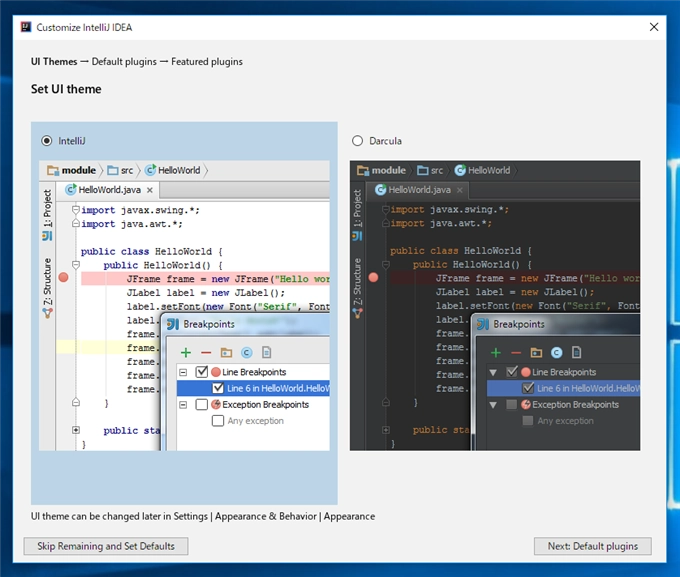This screenshot has height=577, width=680.
Task: Close the Customize IntelliJ IDEA dialog
Action: pos(654,27)
